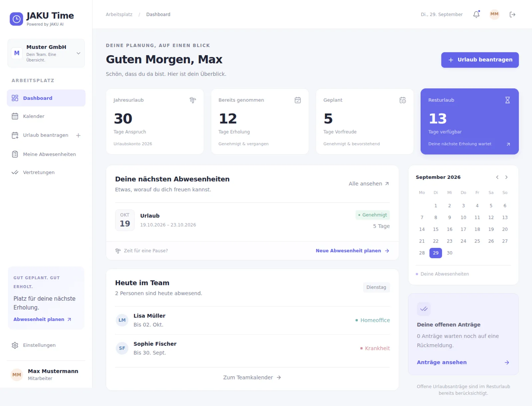Go to previous month in calendar
This screenshot has width=532, height=406.
point(497,177)
